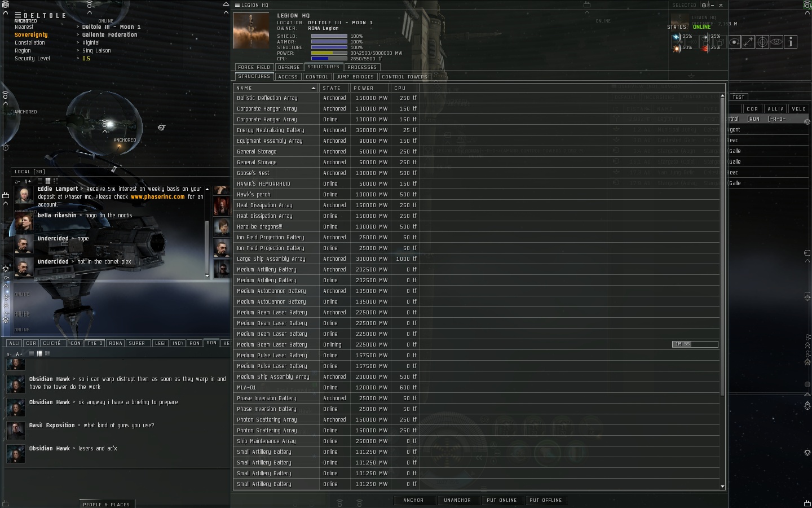The image size is (812, 508).
Task: Click the 'Sinq Laison' region value
Action: click(x=96, y=51)
